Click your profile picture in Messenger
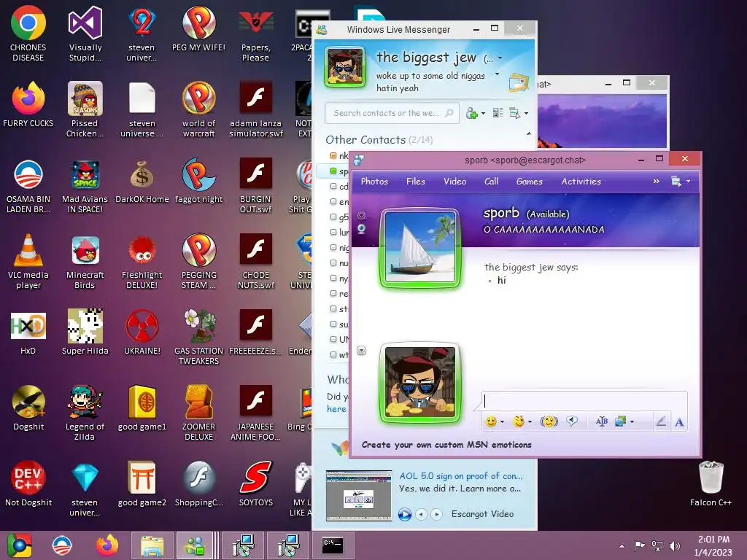The height and width of the screenshot is (560, 747). 345,67
